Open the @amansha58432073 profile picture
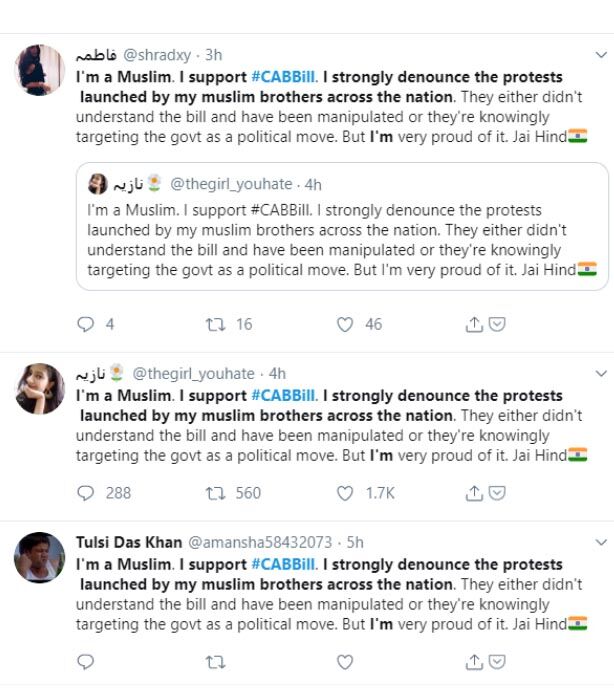This screenshot has height=691, width=614. [x=40, y=557]
